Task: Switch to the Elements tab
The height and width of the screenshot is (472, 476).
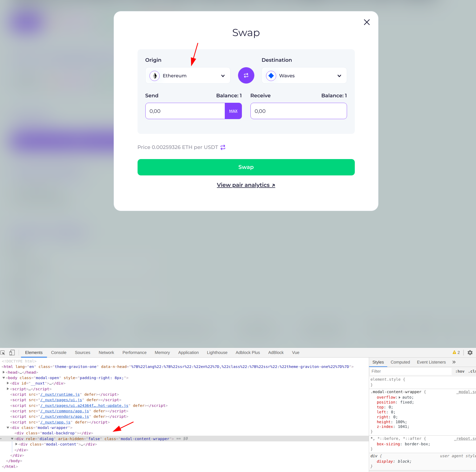Action: [34, 353]
